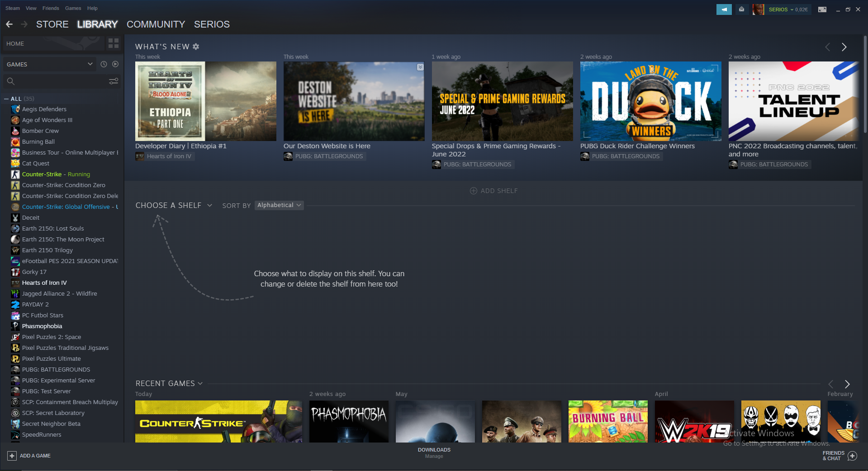Viewport: 868px width, 471px height.
Task: Open What's New settings gear
Action: click(x=196, y=47)
